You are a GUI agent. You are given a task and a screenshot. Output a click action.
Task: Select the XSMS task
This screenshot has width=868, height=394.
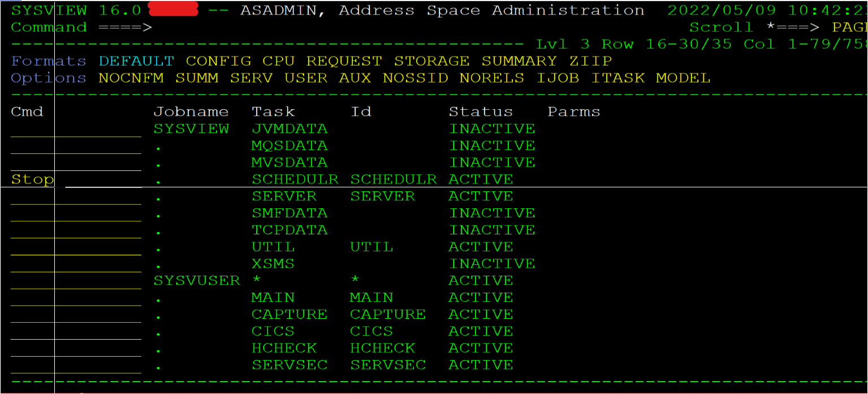[273, 264]
